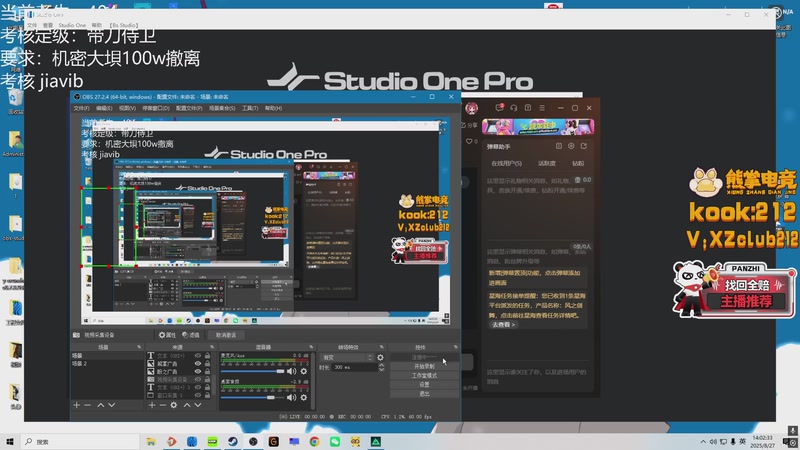Click the heart like icon in the streaming assistant
The height and width of the screenshot is (450, 800).
tap(469, 141)
